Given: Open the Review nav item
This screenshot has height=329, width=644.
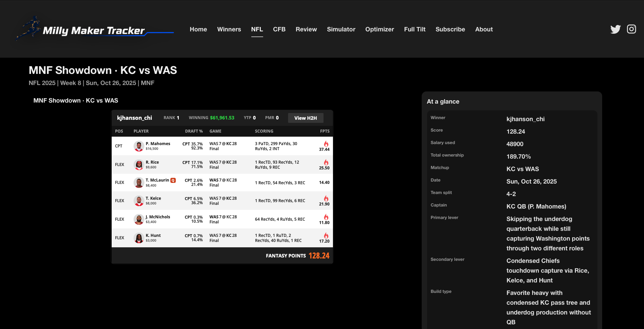Looking at the screenshot, I should 306,29.
